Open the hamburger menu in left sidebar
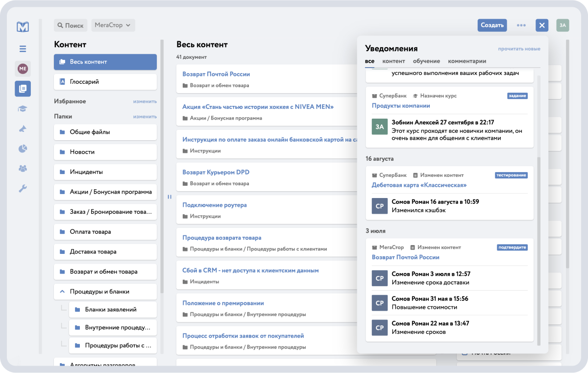 (x=23, y=49)
